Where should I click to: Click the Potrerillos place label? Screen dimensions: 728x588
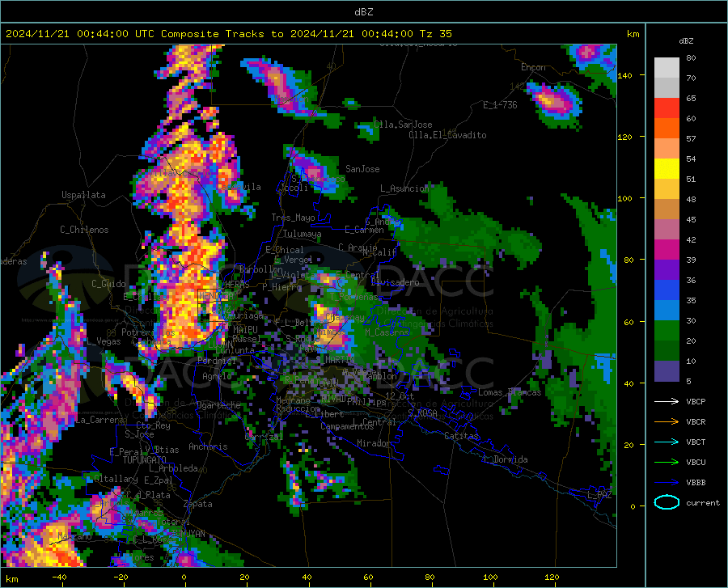click(148, 332)
